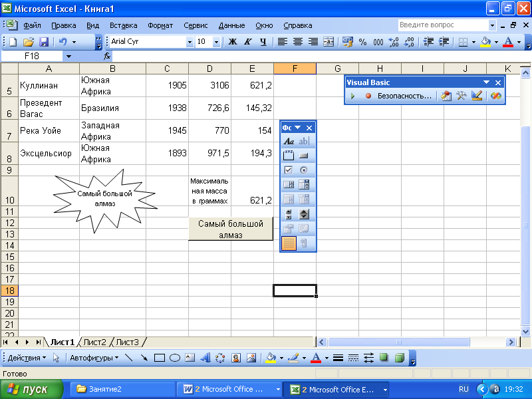Toggle bold formatting (Ж)

(232, 42)
